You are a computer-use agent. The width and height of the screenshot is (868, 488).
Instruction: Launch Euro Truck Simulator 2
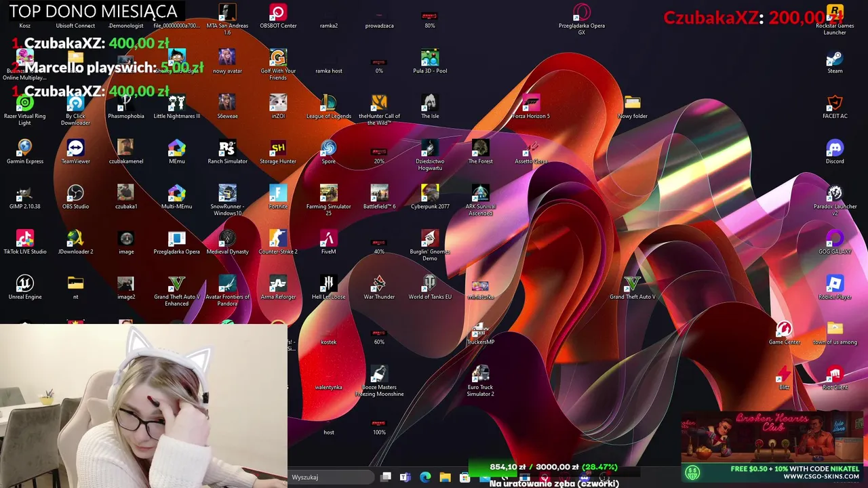tap(480, 374)
